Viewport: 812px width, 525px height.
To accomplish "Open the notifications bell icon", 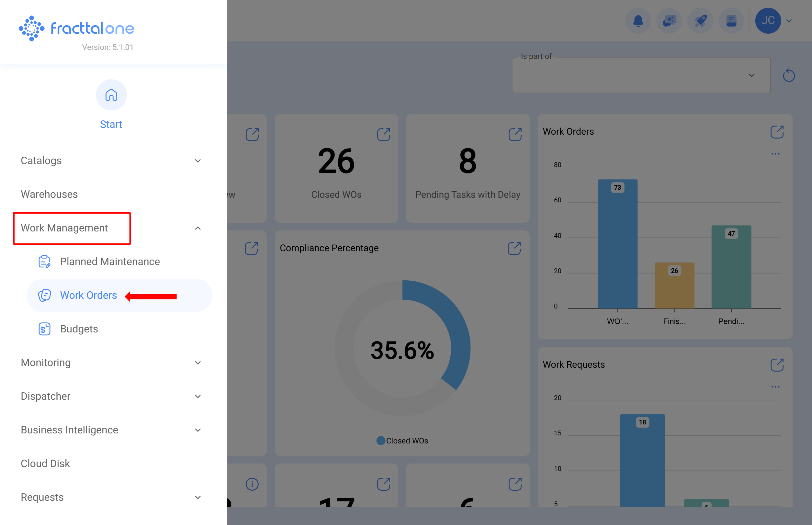I will pos(638,20).
